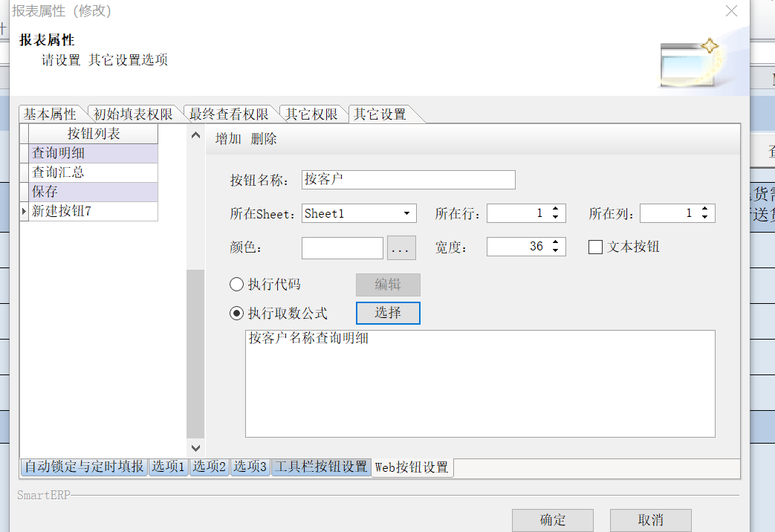Switch to the 选项1 bottom tab
Screen dimensions: 775x532
[168, 466]
